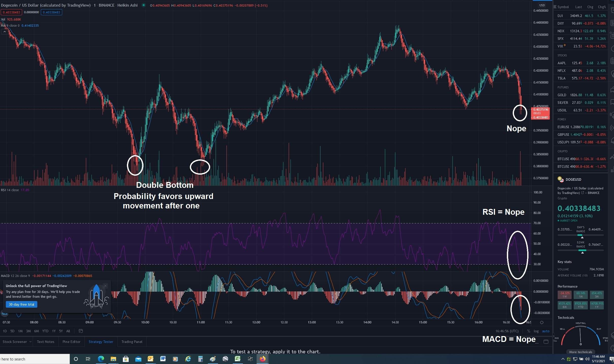
Task: Open the Text Notes tab
Action: click(45, 342)
